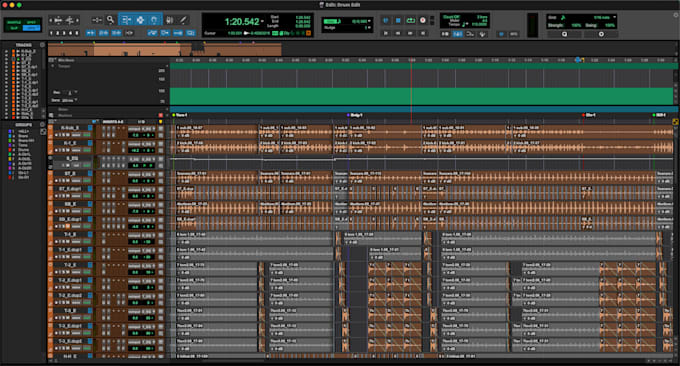Click the Wait for Note icon
680x366 pixels.
coord(445,33)
